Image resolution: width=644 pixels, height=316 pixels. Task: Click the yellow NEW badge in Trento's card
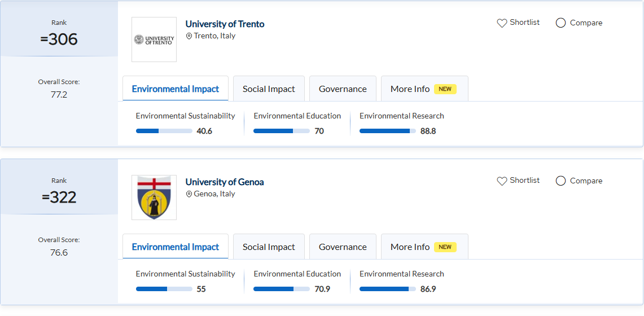(445, 89)
